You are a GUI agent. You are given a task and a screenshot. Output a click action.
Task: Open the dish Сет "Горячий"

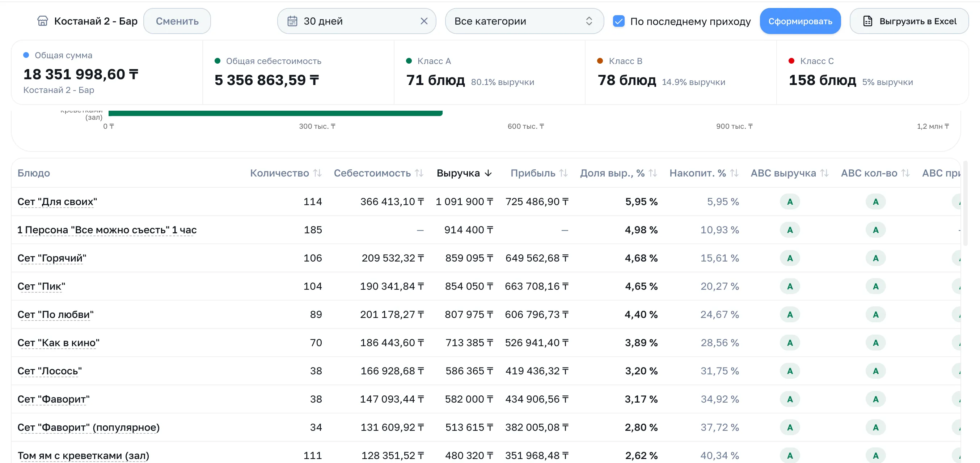tap(52, 258)
